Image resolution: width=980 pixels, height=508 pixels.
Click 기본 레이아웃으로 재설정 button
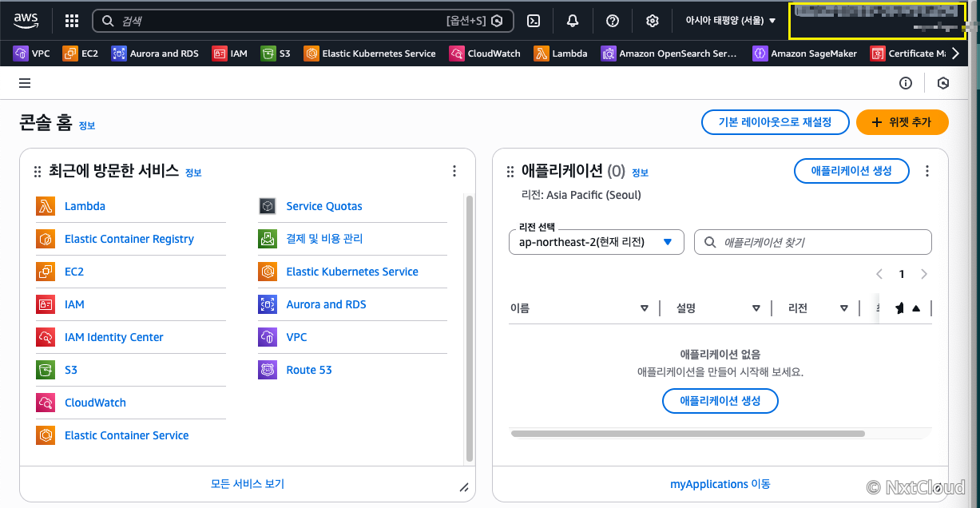point(774,122)
